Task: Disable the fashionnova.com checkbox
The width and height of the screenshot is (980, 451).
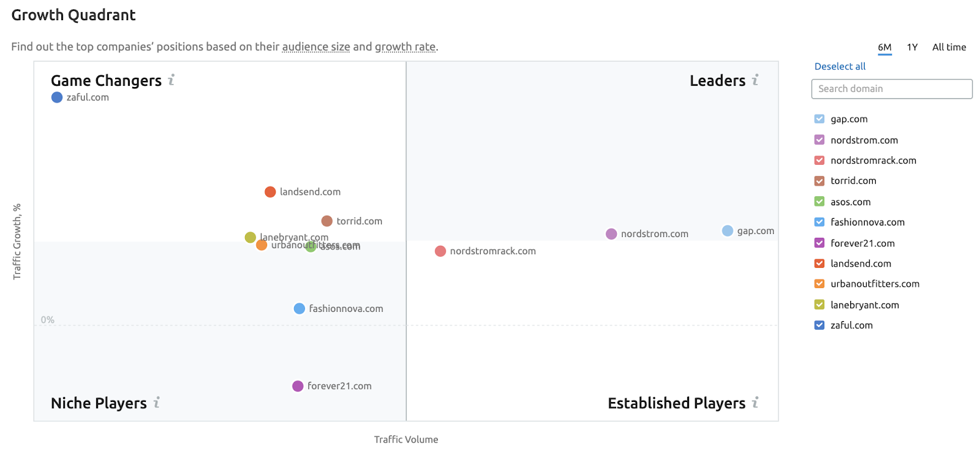Action: point(820,222)
